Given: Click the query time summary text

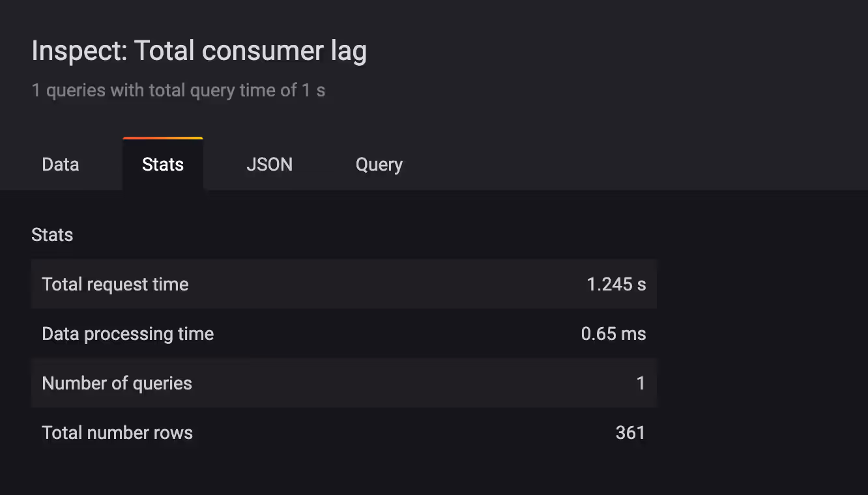Looking at the screenshot, I should point(179,90).
